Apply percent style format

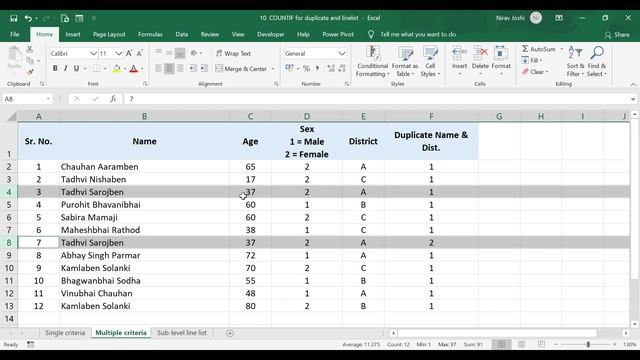(306, 69)
